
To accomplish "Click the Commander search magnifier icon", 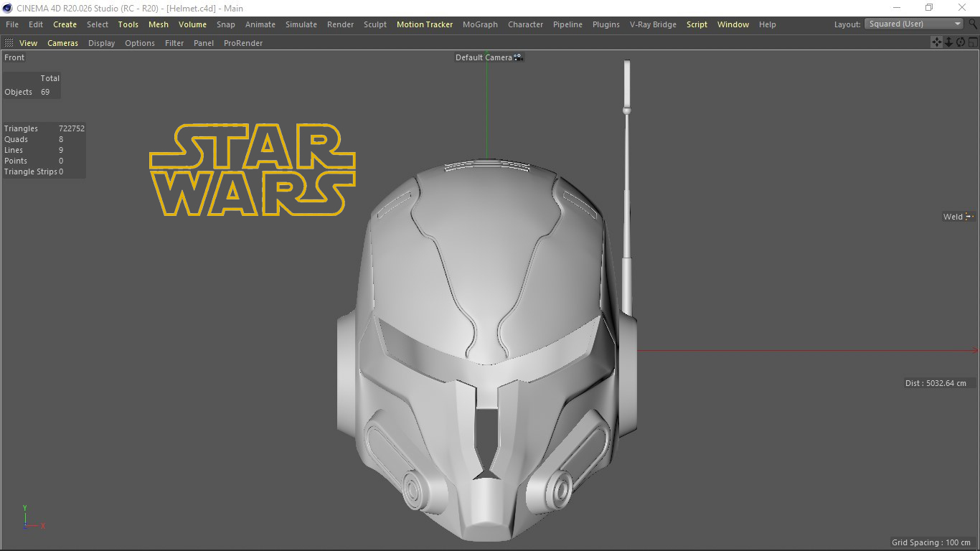I will coord(973,24).
